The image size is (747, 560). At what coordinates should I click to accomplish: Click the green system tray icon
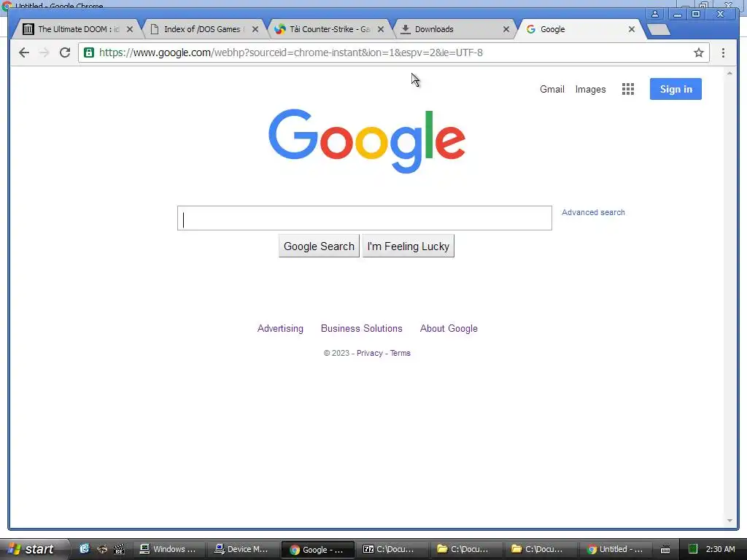(693, 549)
